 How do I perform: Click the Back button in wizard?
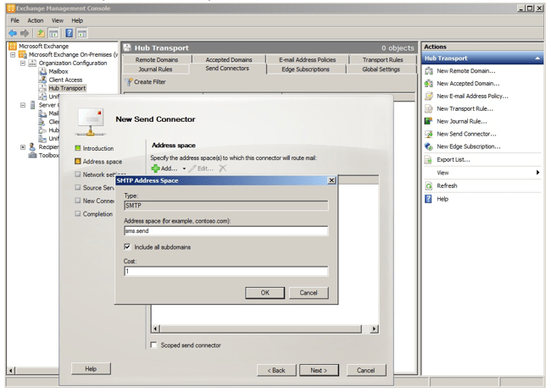(276, 370)
